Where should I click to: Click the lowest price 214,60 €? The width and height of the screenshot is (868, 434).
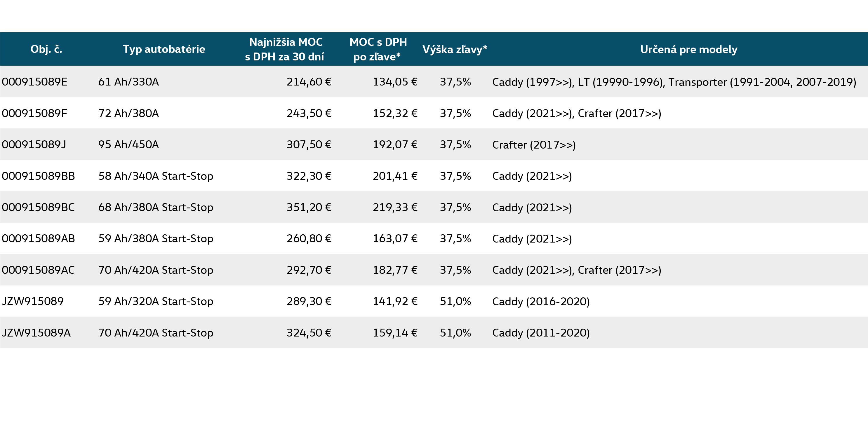309,82
